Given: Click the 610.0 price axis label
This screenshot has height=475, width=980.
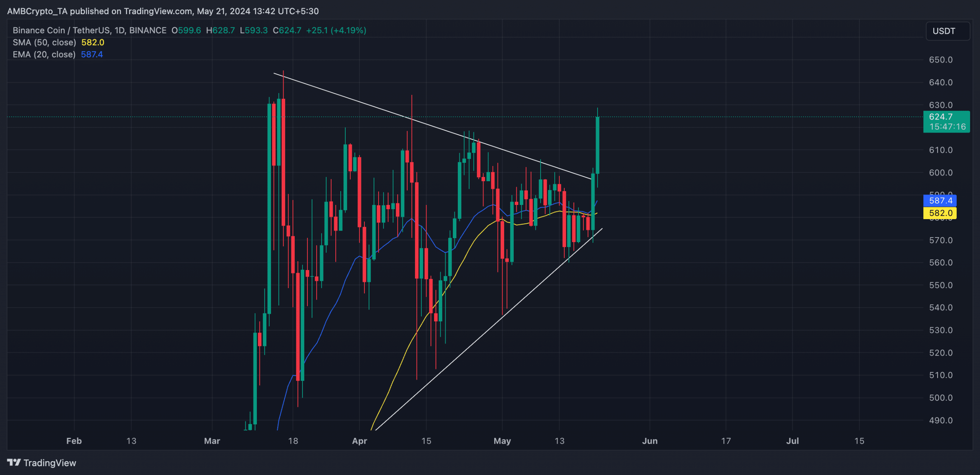Looking at the screenshot, I should click(x=941, y=150).
